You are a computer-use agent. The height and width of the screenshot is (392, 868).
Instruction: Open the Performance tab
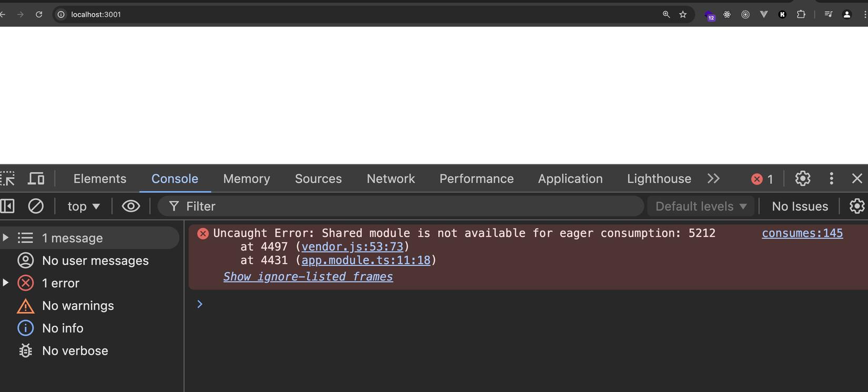(x=477, y=179)
